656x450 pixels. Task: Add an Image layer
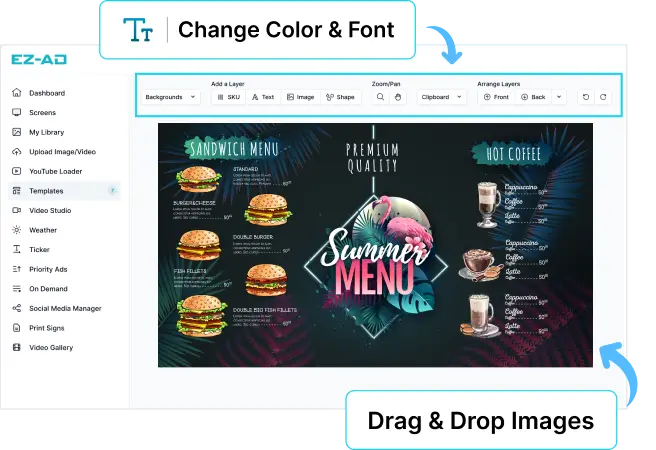(300, 97)
